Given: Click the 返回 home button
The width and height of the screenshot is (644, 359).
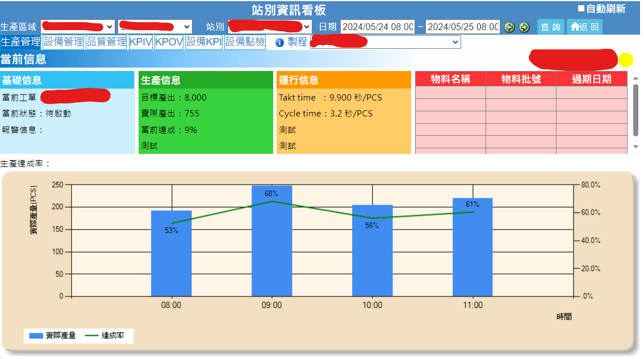Looking at the screenshot, I should (x=584, y=27).
